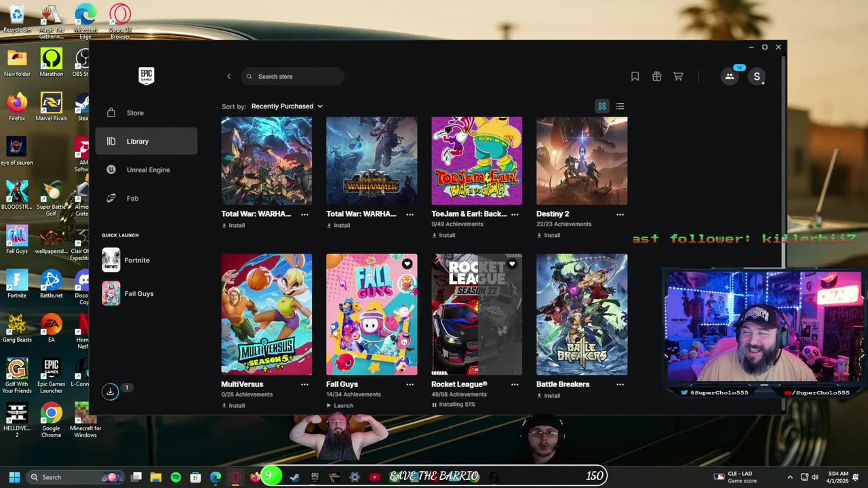Open the MultiVersus cover thumbnail
Image resolution: width=868 pixels, height=488 pixels.
tap(267, 314)
